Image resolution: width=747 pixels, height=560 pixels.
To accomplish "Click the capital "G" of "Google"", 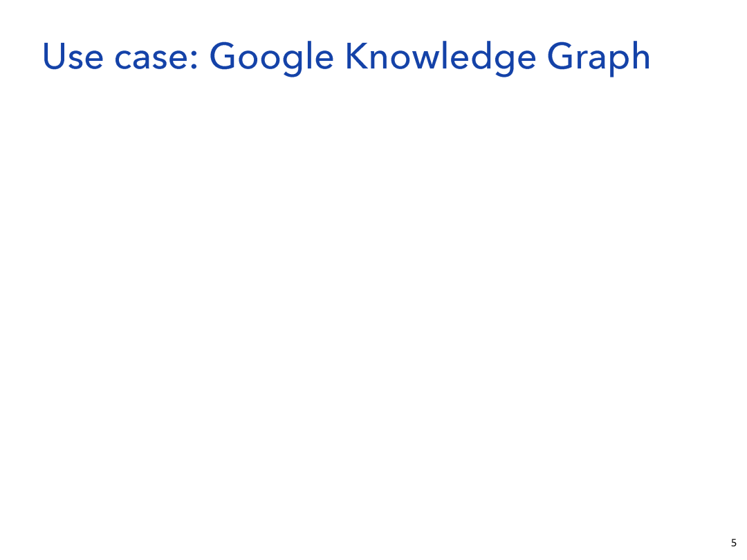I will 223,56.
